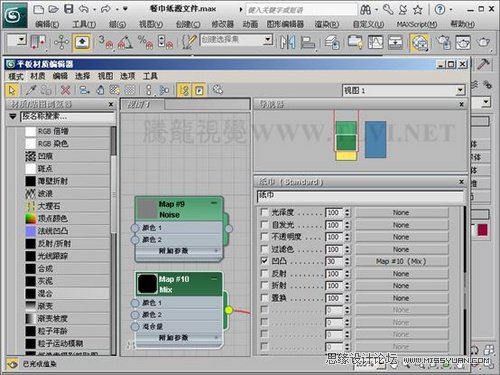Open the MAXScript main menu
This screenshot has width=500, height=375.
tap(417, 24)
